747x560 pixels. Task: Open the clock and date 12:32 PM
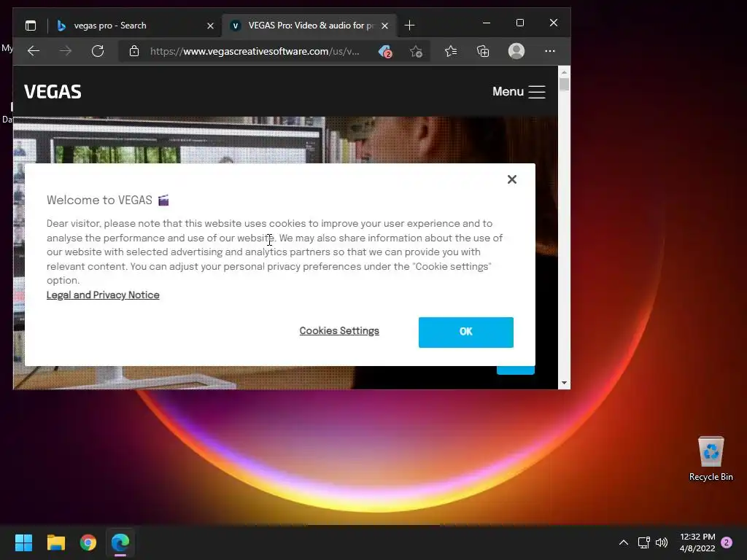point(697,542)
